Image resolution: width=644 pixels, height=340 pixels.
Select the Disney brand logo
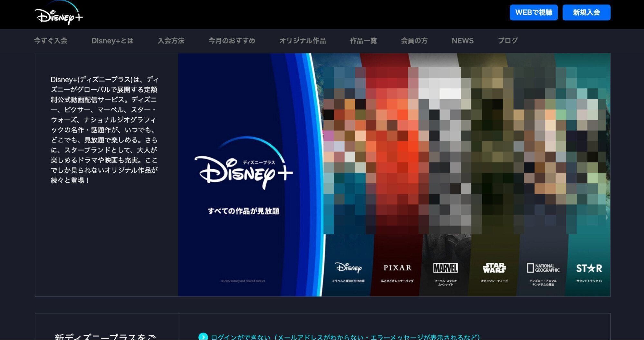click(349, 267)
